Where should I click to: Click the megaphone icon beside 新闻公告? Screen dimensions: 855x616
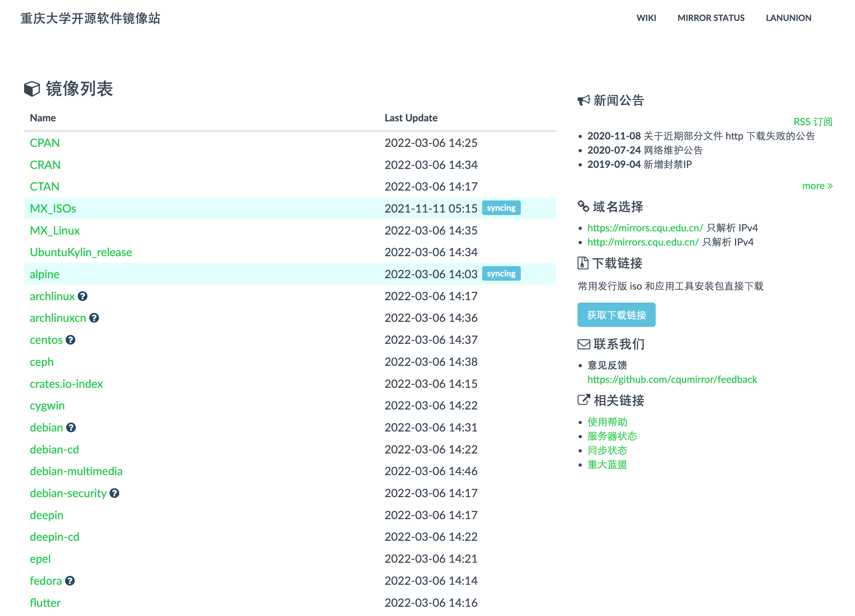point(583,100)
